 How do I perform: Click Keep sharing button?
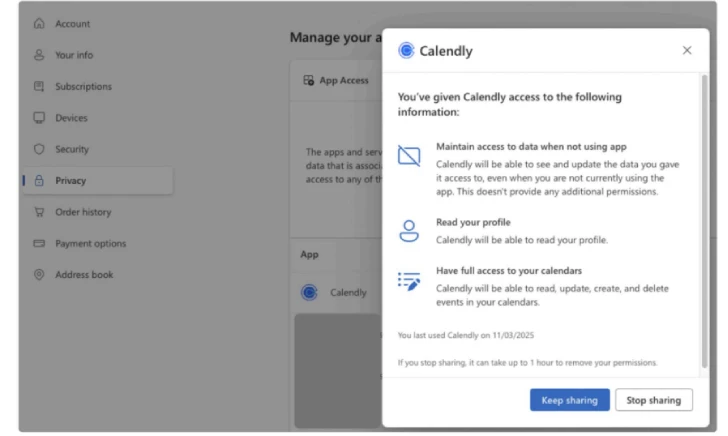(570, 400)
